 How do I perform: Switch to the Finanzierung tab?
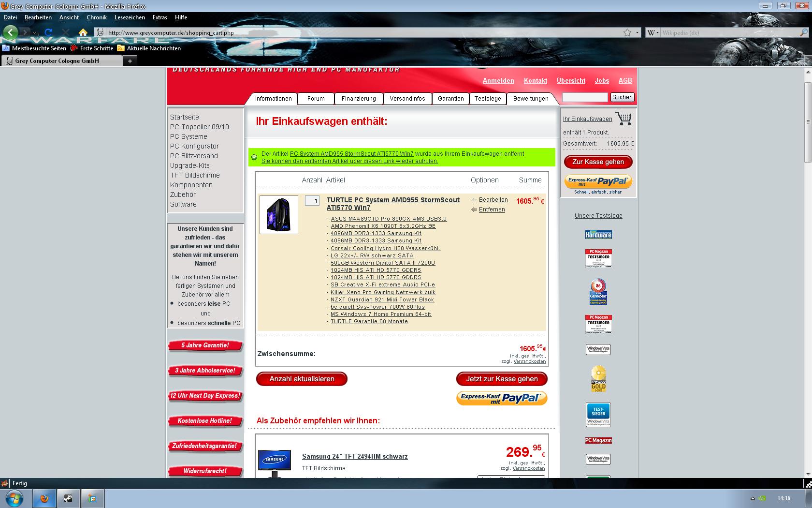tap(359, 99)
